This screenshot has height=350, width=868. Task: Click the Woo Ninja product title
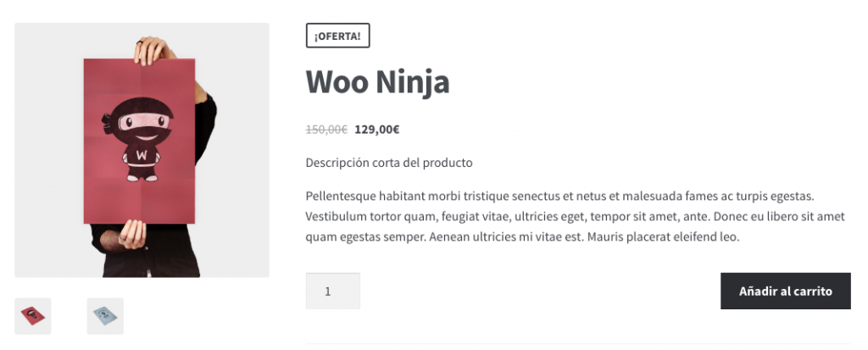tap(377, 82)
